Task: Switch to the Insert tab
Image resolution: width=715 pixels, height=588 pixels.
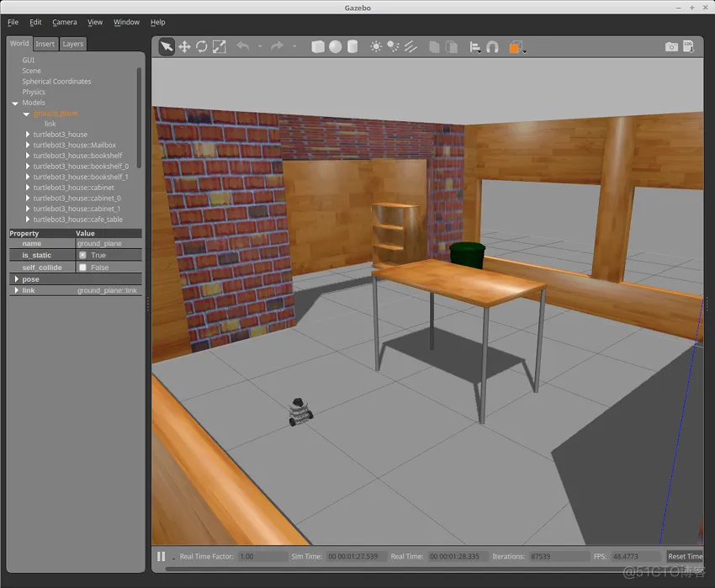Action: (45, 44)
